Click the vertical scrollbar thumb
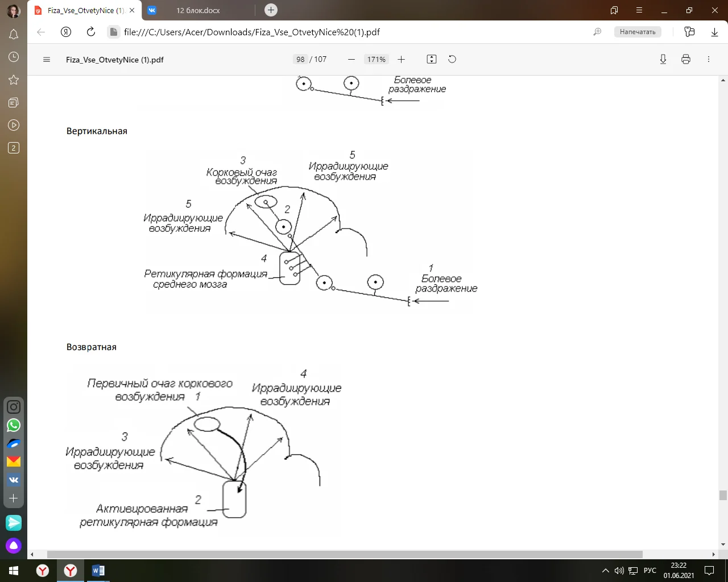728x582 pixels. (x=723, y=495)
